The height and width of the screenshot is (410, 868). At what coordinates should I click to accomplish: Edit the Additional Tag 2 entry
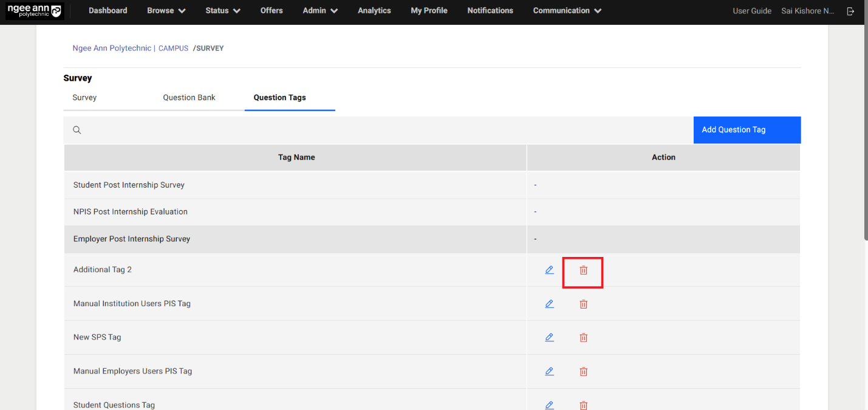click(x=549, y=270)
